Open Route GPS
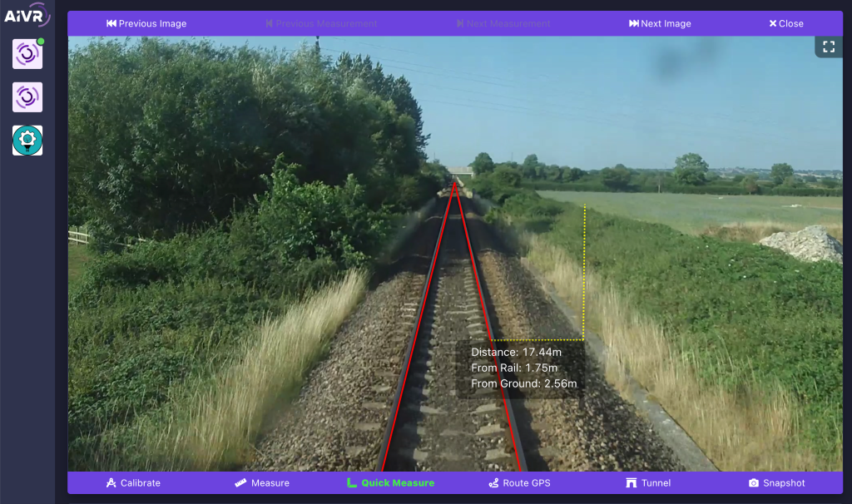The height and width of the screenshot is (504, 852). pyautogui.click(x=519, y=483)
